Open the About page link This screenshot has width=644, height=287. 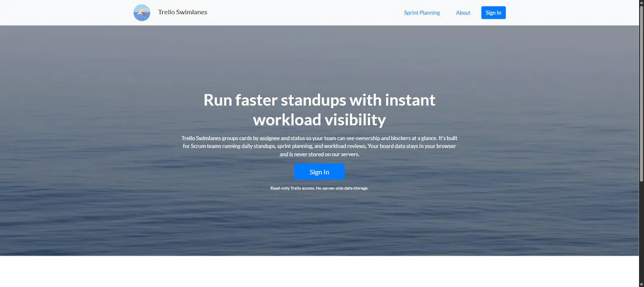pos(463,13)
